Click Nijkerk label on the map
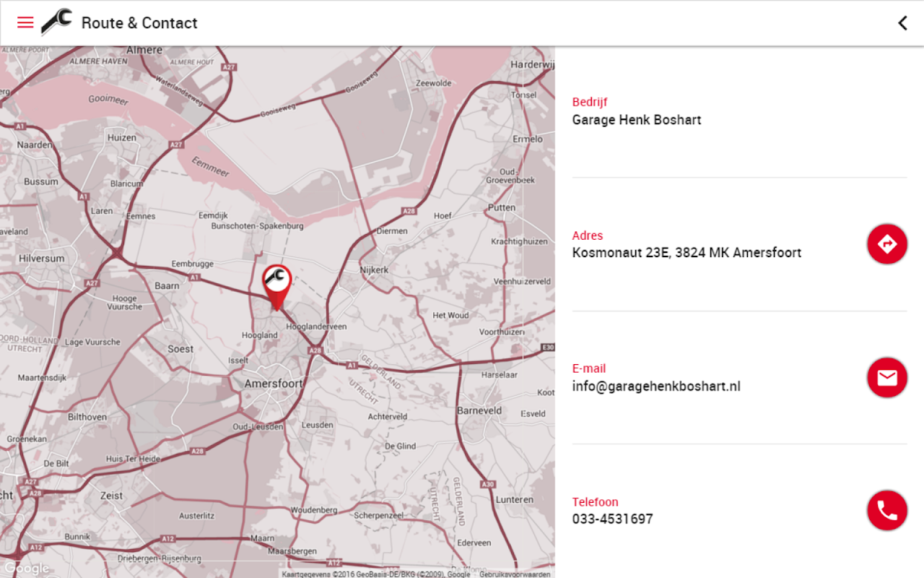 point(375,269)
